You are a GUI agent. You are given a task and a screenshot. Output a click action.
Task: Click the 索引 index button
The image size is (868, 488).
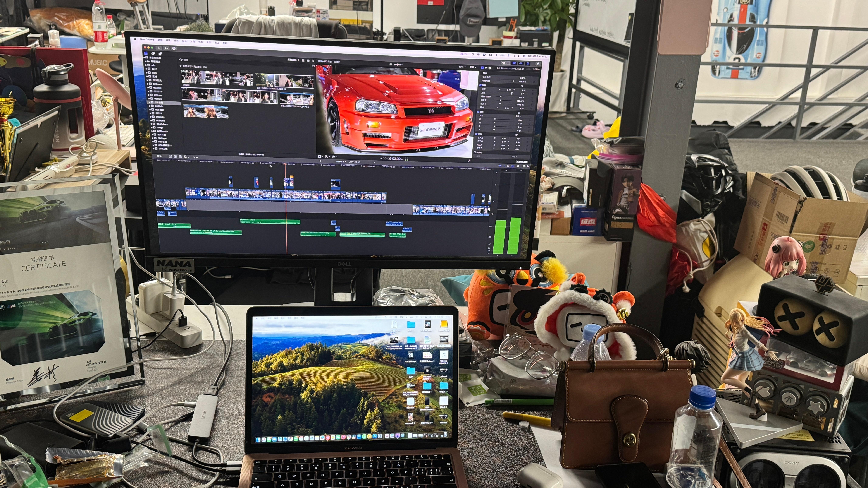pyautogui.click(x=159, y=156)
